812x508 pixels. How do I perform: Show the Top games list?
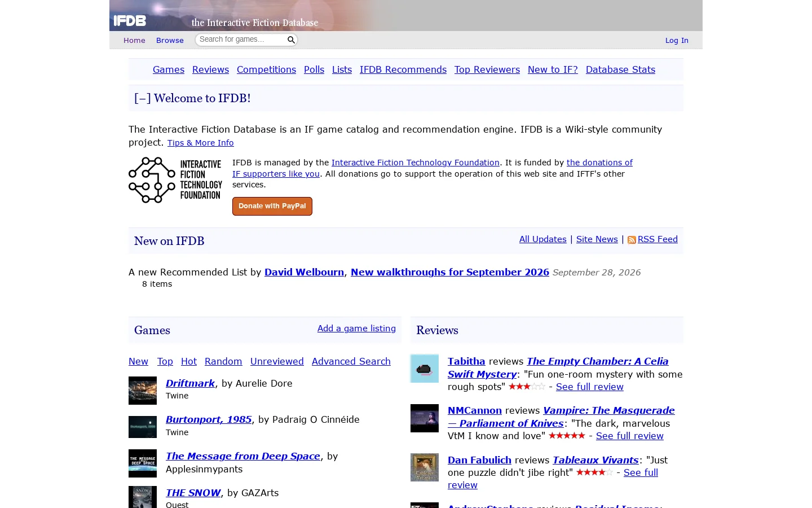165,361
